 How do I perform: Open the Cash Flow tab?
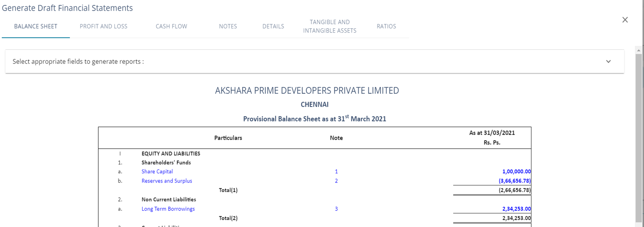click(171, 26)
